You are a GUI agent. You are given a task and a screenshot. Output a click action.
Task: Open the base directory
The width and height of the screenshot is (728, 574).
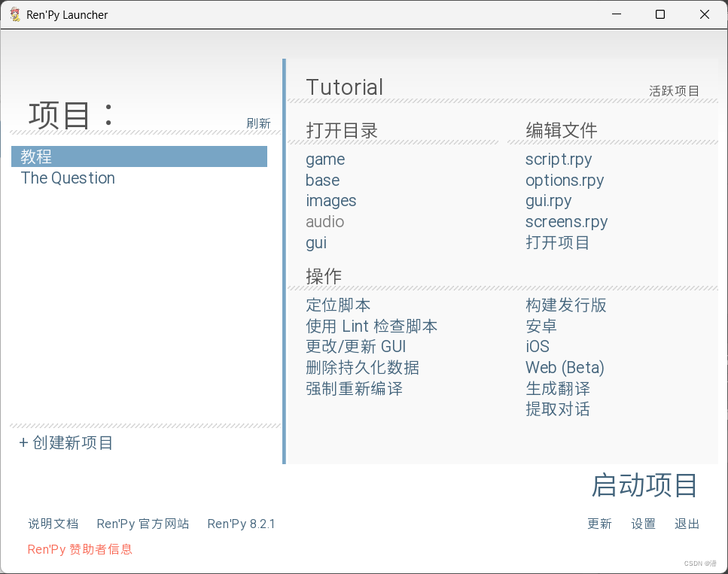click(x=322, y=180)
